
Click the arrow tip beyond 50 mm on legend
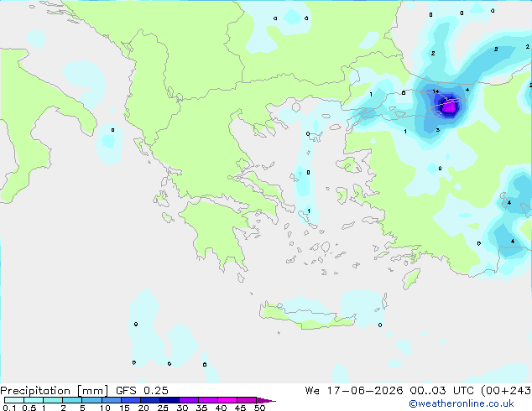pos(266,400)
